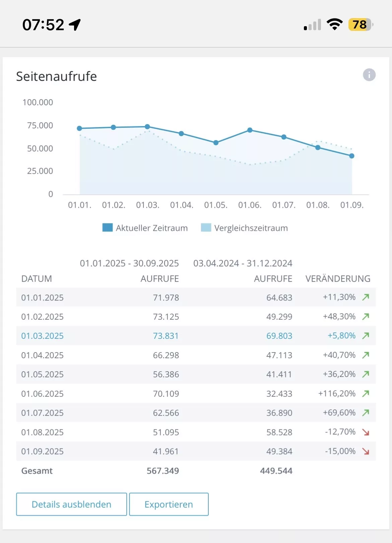Click the DATUM column header
The image size is (392, 543).
[37, 279]
